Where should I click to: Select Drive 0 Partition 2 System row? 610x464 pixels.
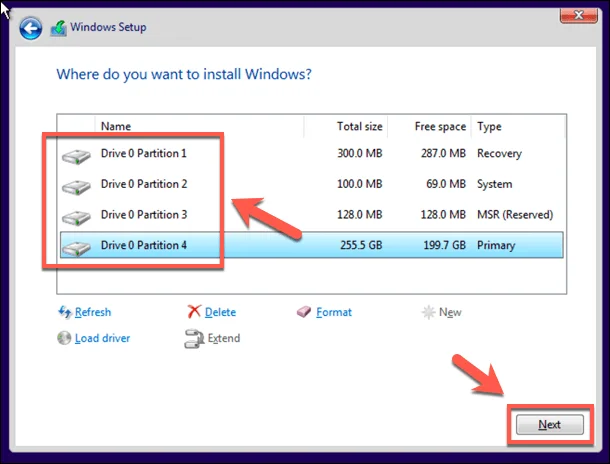310,185
